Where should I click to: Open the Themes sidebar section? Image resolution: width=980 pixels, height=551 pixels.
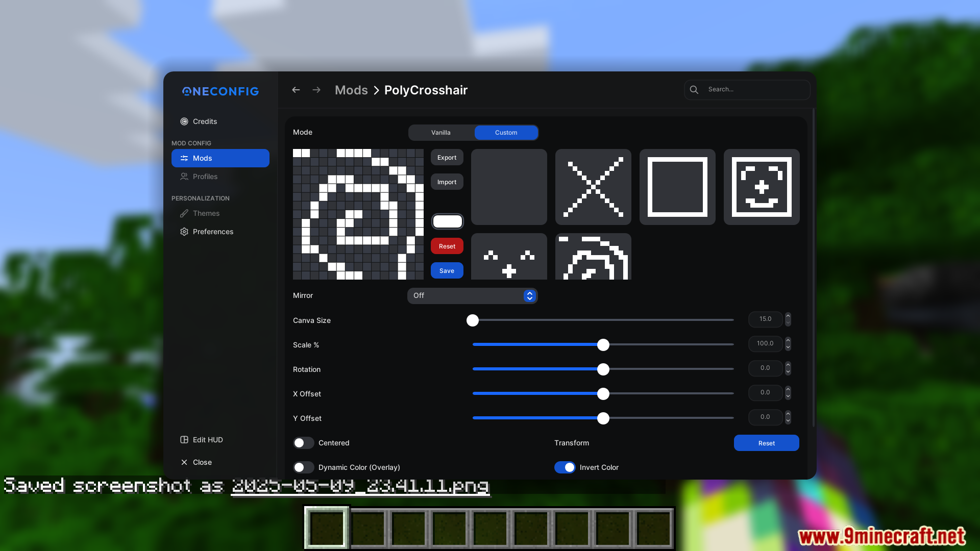[220, 213]
